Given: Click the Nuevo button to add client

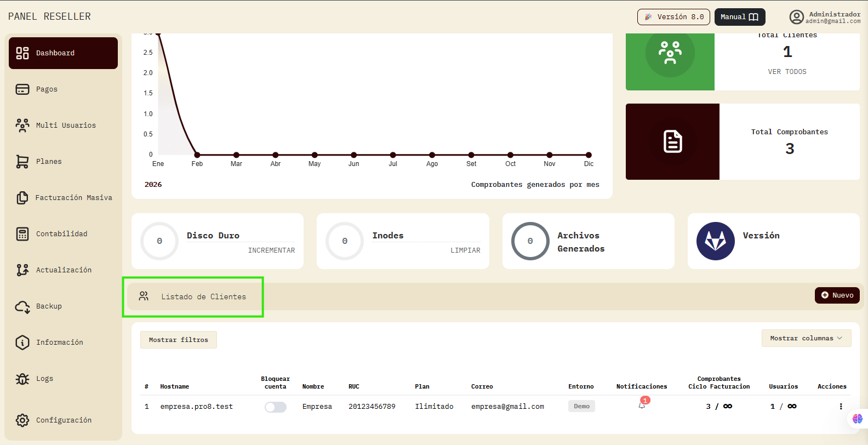Looking at the screenshot, I should click(837, 295).
